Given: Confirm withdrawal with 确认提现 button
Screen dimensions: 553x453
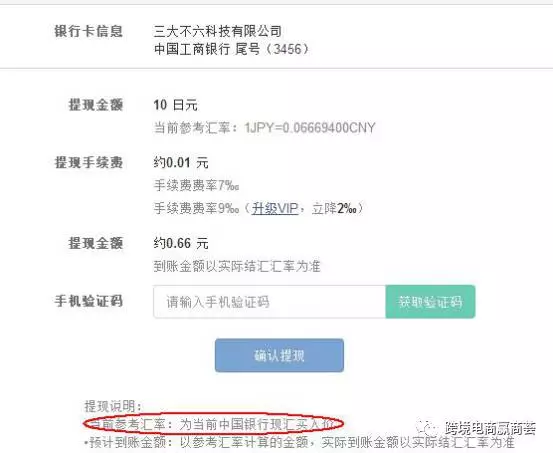Looking at the screenshot, I should coord(279,355).
